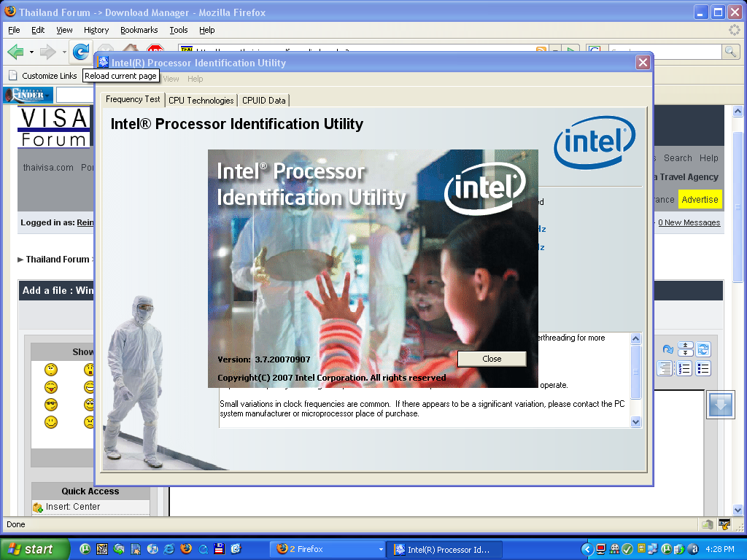The width and height of the screenshot is (747, 560).
Task: Insert the tongue-out smiley emoticon
Action: pyautogui.click(x=51, y=387)
